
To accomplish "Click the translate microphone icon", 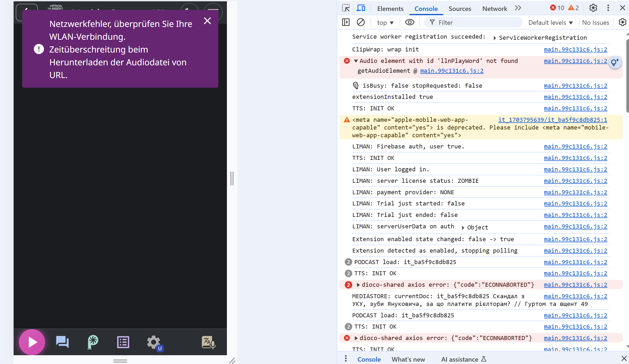I will point(209,342).
